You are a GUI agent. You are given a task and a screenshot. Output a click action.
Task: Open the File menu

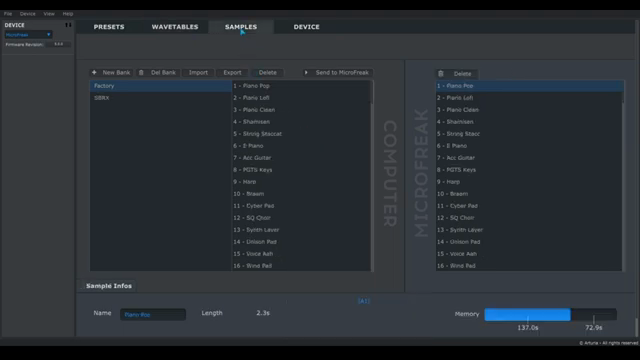coord(8,14)
